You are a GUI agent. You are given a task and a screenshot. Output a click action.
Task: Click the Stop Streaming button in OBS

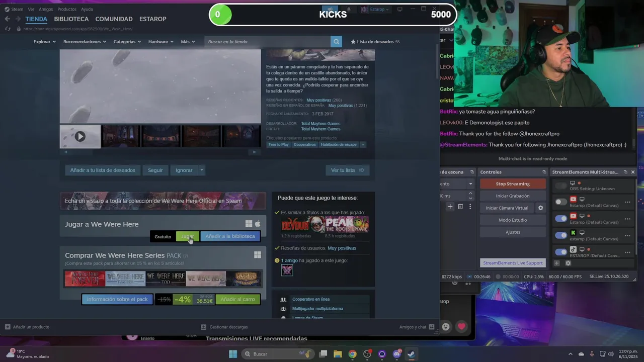click(513, 184)
